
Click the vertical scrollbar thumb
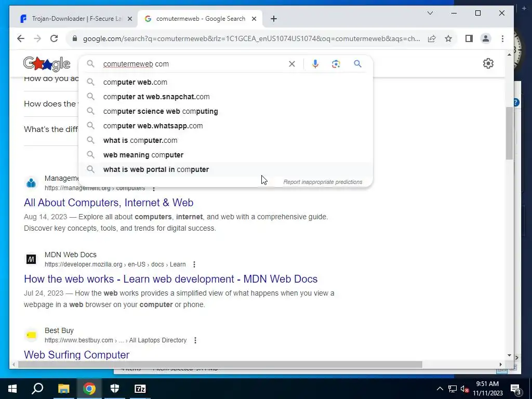[x=509, y=134]
